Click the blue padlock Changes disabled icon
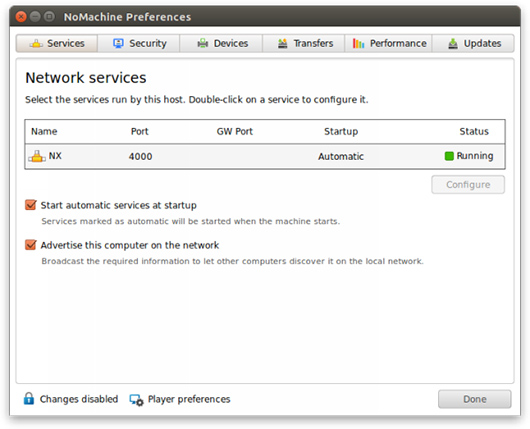The width and height of the screenshot is (530, 429). click(x=29, y=399)
